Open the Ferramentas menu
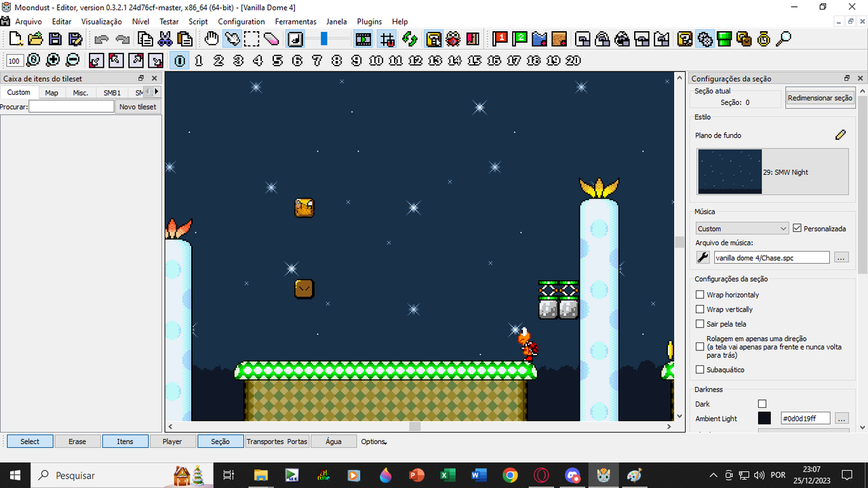The width and height of the screenshot is (868, 488). (x=296, y=22)
